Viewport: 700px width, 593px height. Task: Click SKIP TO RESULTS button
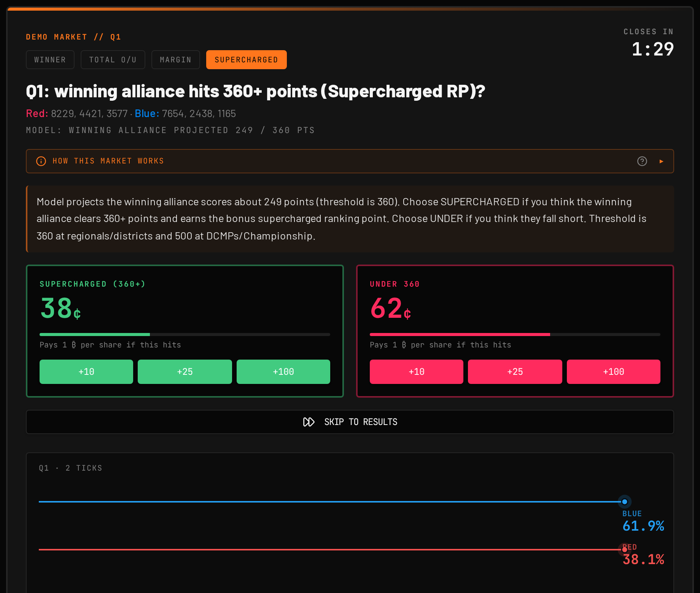350,422
